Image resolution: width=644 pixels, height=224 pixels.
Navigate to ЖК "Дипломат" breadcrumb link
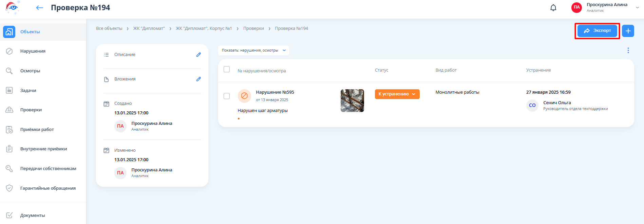[149, 29]
